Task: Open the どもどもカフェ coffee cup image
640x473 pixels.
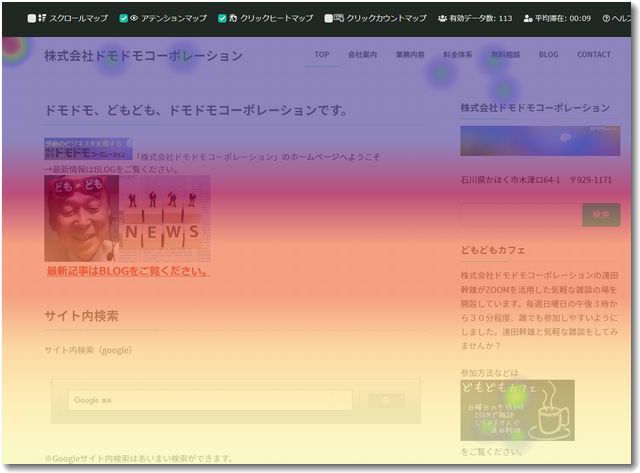Action: pos(518,410)
